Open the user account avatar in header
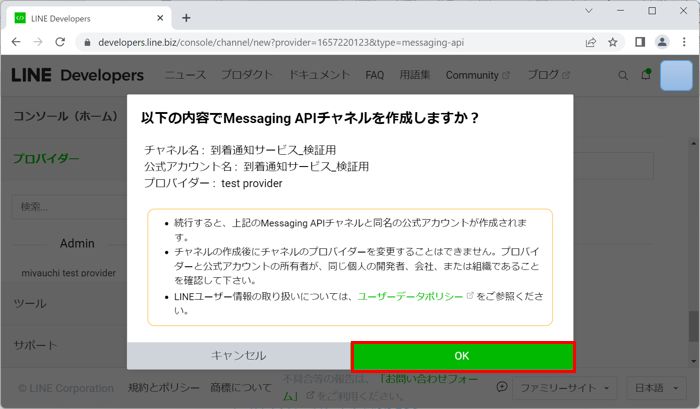This screenshot has width=700, height=409. click(x=676, y=75)
